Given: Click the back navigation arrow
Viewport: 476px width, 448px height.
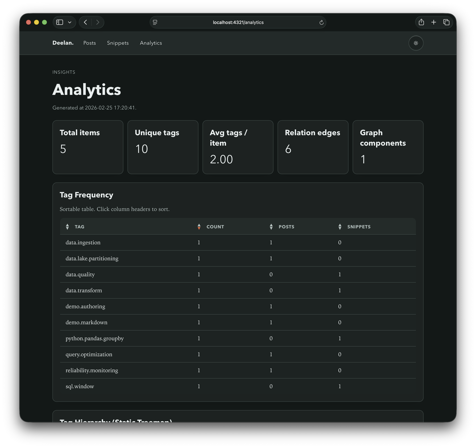Looking at the screenshot, I should [x=85, y=22].
